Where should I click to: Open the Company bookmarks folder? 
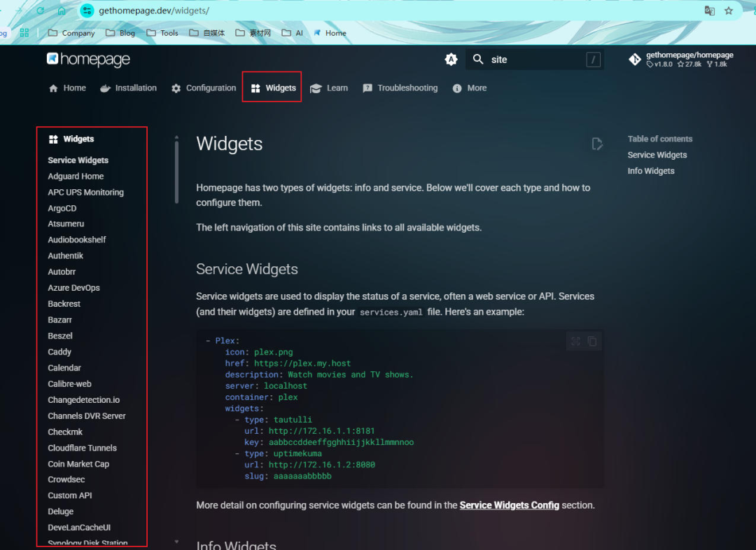(x=71, y=33)
